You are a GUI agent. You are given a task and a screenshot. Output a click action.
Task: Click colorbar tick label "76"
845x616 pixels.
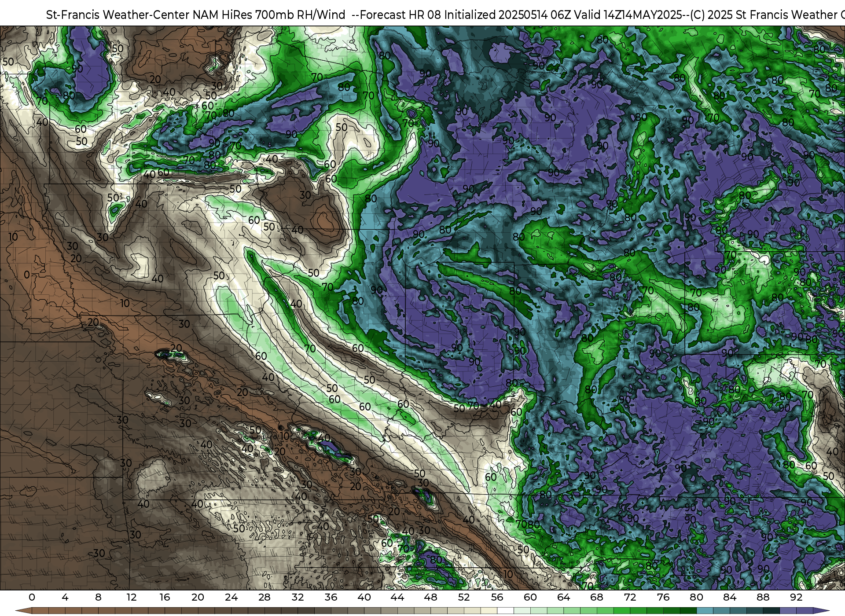pyautogui.click(x=663, y=598)
